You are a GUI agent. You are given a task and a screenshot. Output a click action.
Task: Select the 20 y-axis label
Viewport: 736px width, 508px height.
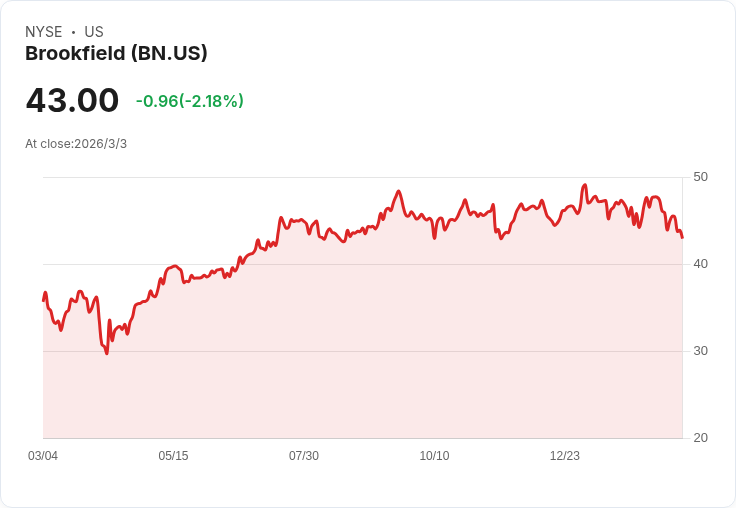click(700, 438)
